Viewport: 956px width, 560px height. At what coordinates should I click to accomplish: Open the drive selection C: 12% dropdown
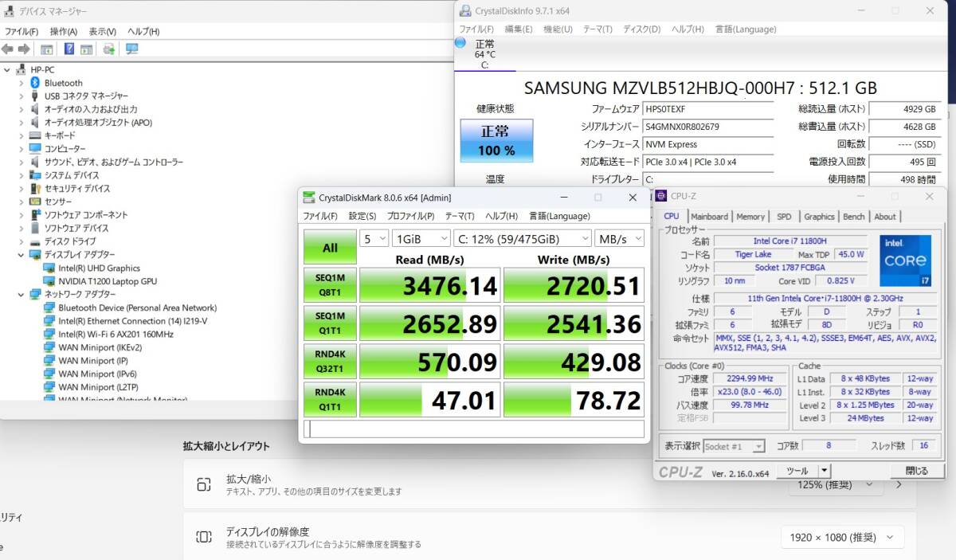(x=522, y=238)
